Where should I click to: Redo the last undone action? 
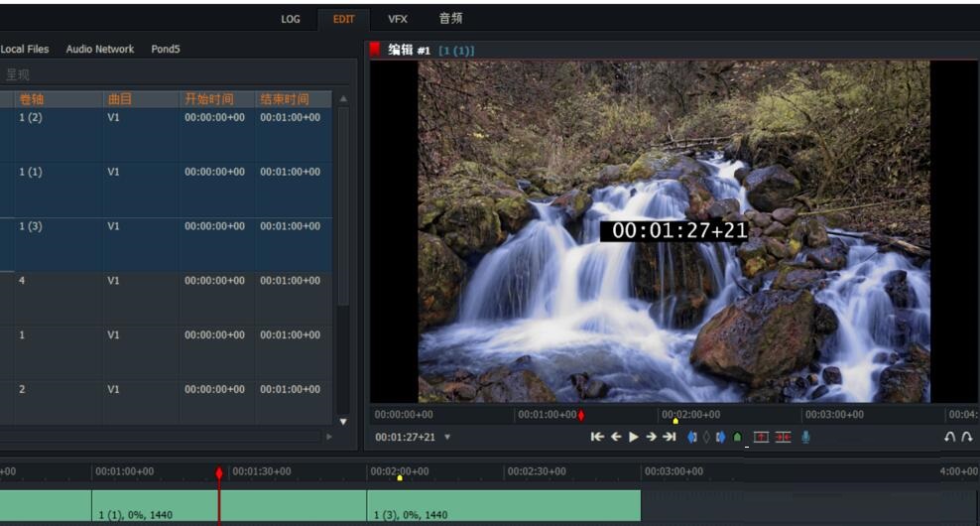coord(967,437)
